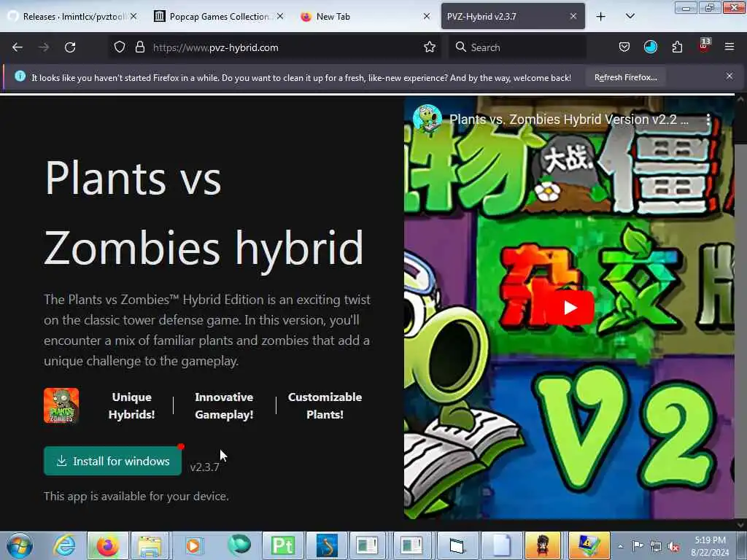The height and width of the screenshot is (560, 747).
Task: Click Customizable Plants! feature text
Action: pos(325,405)
